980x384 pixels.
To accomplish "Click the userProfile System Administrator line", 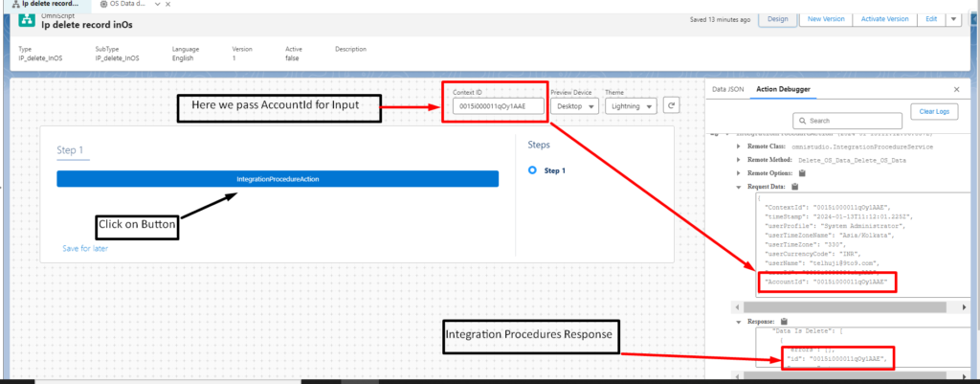I will pyautogui.click(x=836, y=225).
